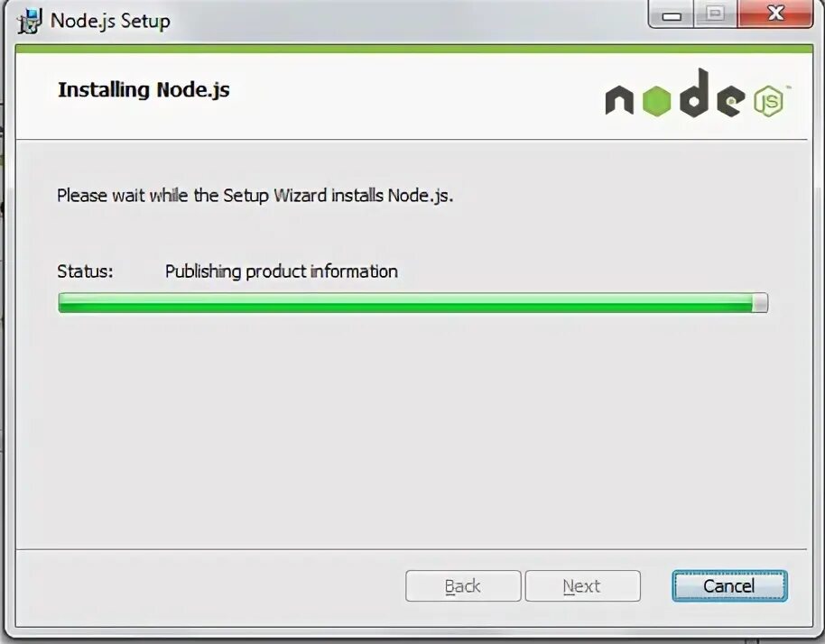
Task: Click the 'Installing Node.js' heading
Action: (144, 90)
